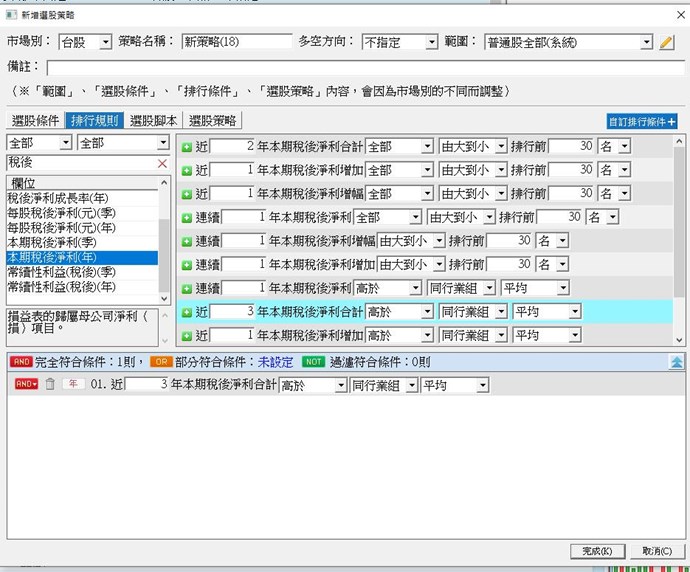Viewport: 690px width, 572px height.
Task: Switch to the 選股條件 tab
Action: point(35,121)
